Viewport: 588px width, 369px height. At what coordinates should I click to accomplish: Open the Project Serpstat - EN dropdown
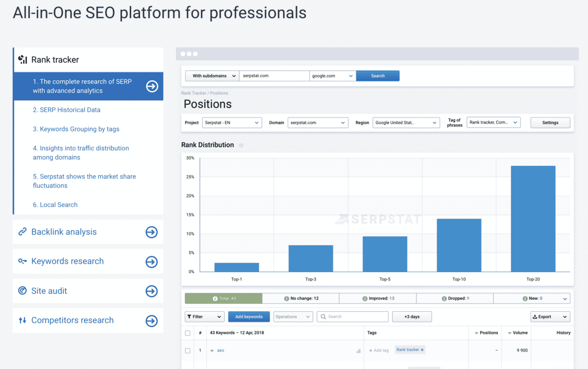(x=232, y=123)
